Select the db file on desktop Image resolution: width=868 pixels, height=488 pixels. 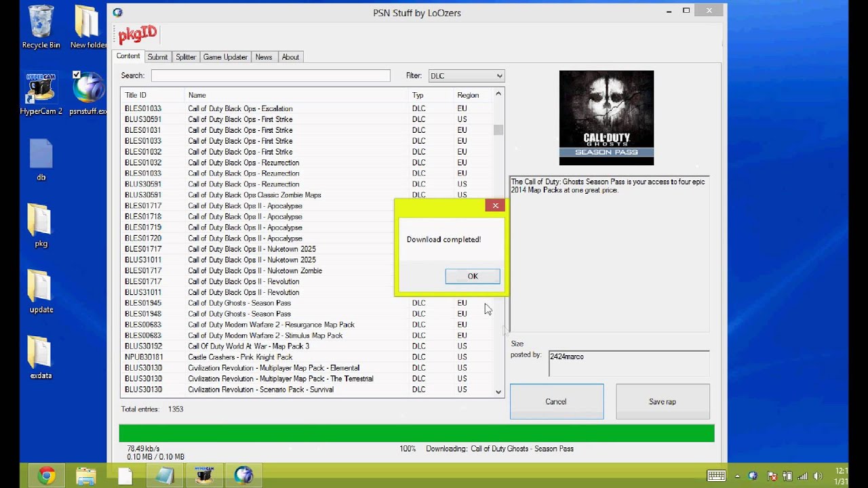[41, 160]
